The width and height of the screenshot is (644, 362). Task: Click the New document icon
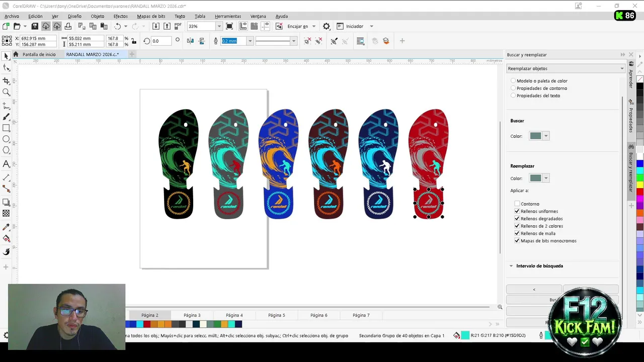pos(6,26)
